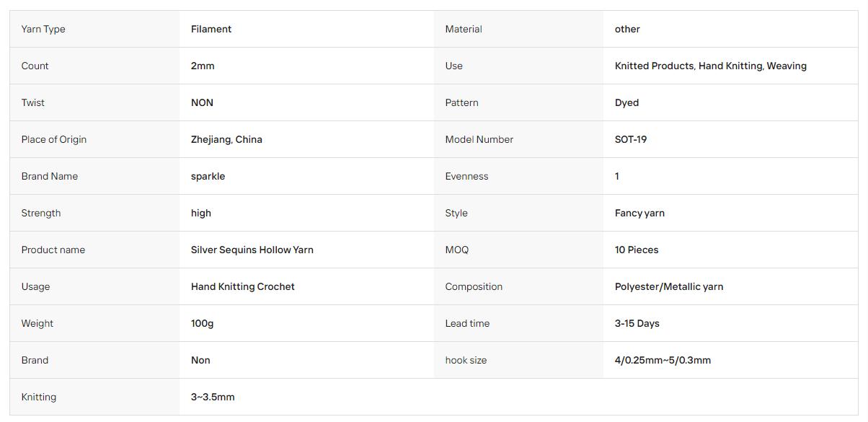Click the SOT-19 model number
This screenshot has width=868, height=422.
click(x=631, y=139)
